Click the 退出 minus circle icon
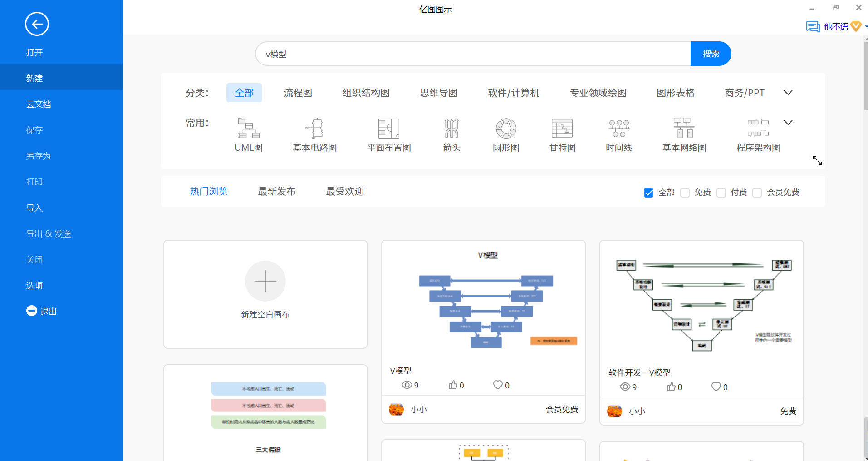868x461 pixels. coord(31,311)
